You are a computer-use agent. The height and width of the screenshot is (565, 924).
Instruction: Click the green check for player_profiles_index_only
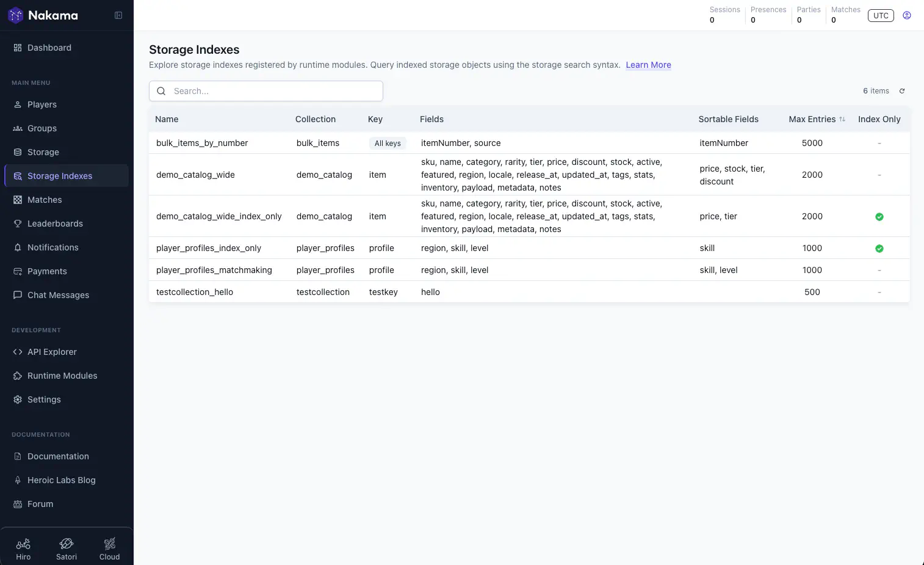(x=879, y=249)
